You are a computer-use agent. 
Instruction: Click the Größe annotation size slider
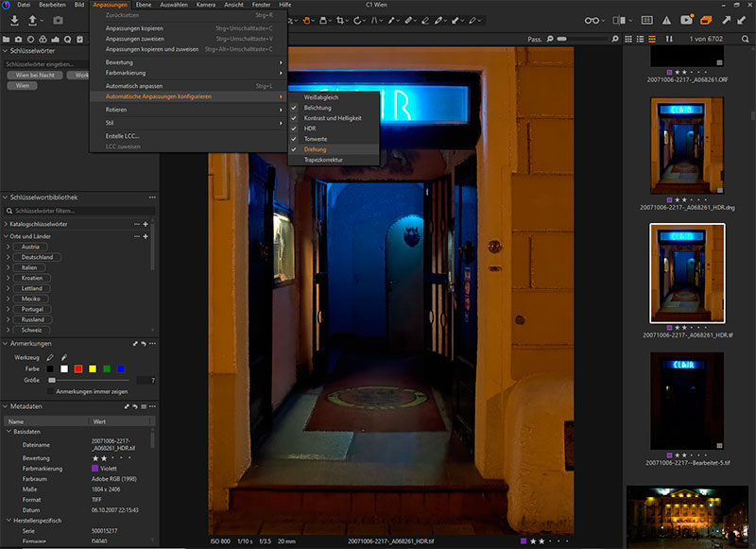pos(92,380)
